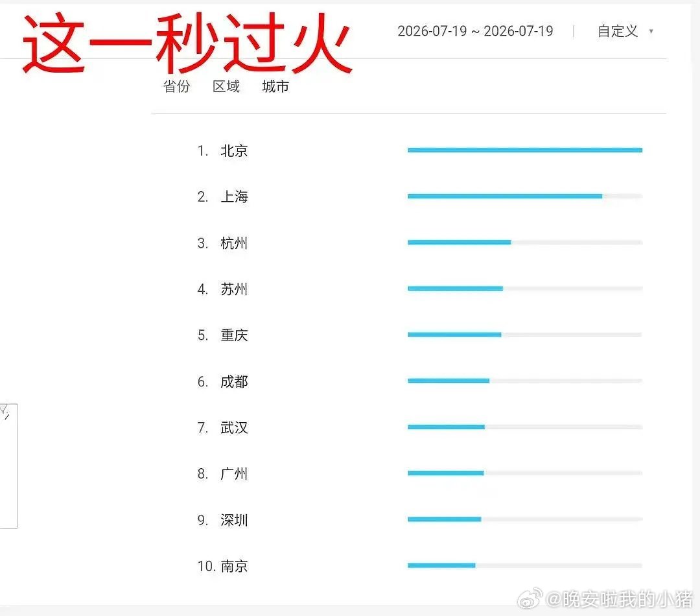
Task: Switch to the 区域 tab
Action: (x=226, y=86)
